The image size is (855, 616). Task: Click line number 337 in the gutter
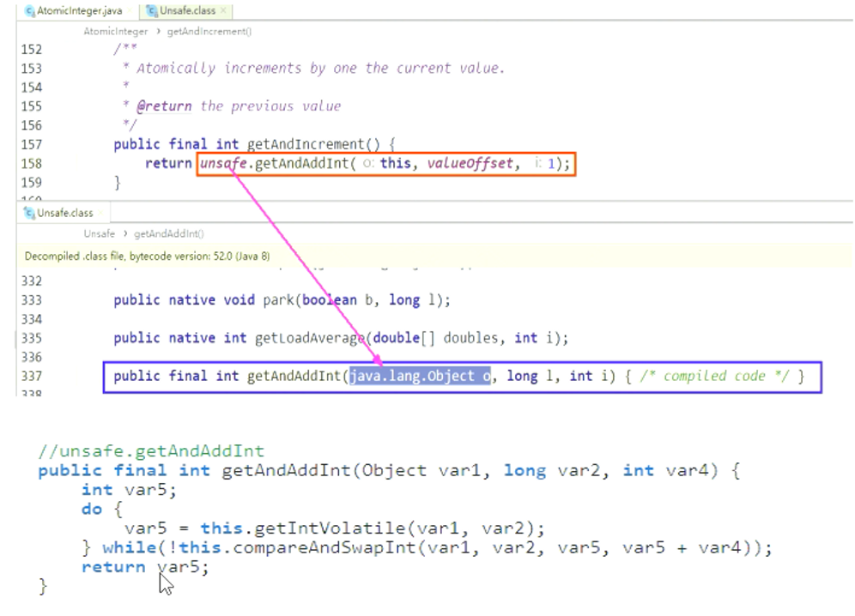click(31, 376)
